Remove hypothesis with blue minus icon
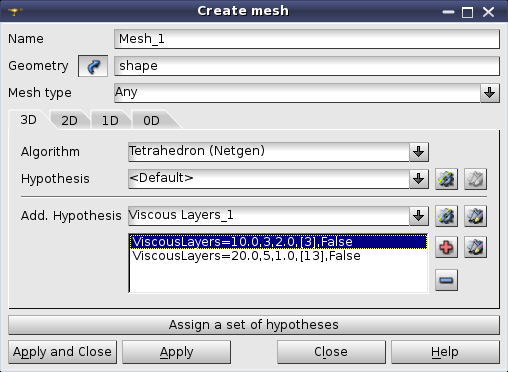 pyautogui.click(x=446, y=280)
